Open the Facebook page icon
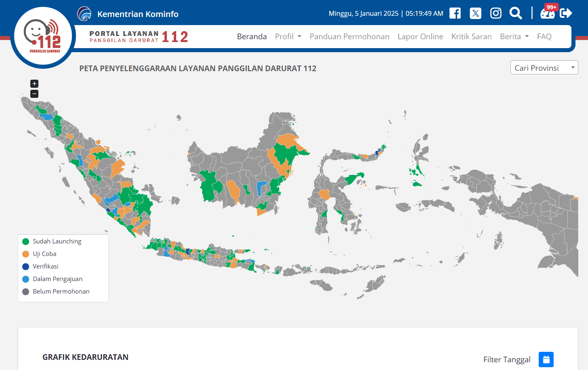Image resolution: width=588 pixels, height=370 pixels. tap(455, 13)
